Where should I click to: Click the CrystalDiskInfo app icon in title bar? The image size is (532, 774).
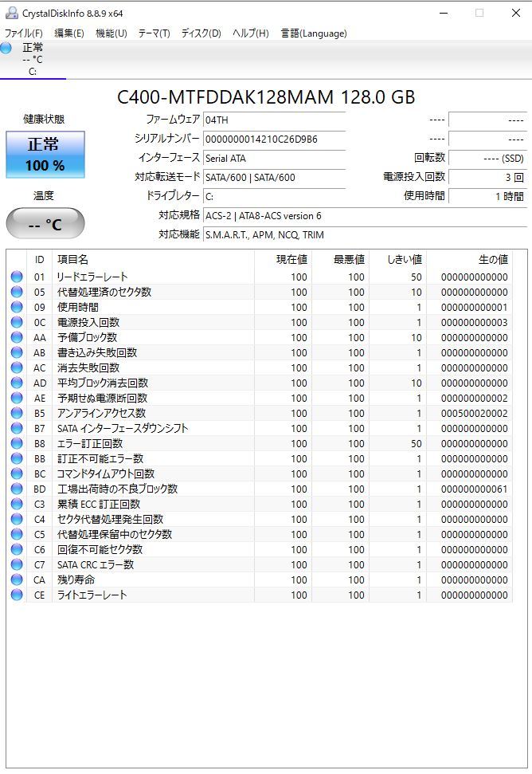11,13
